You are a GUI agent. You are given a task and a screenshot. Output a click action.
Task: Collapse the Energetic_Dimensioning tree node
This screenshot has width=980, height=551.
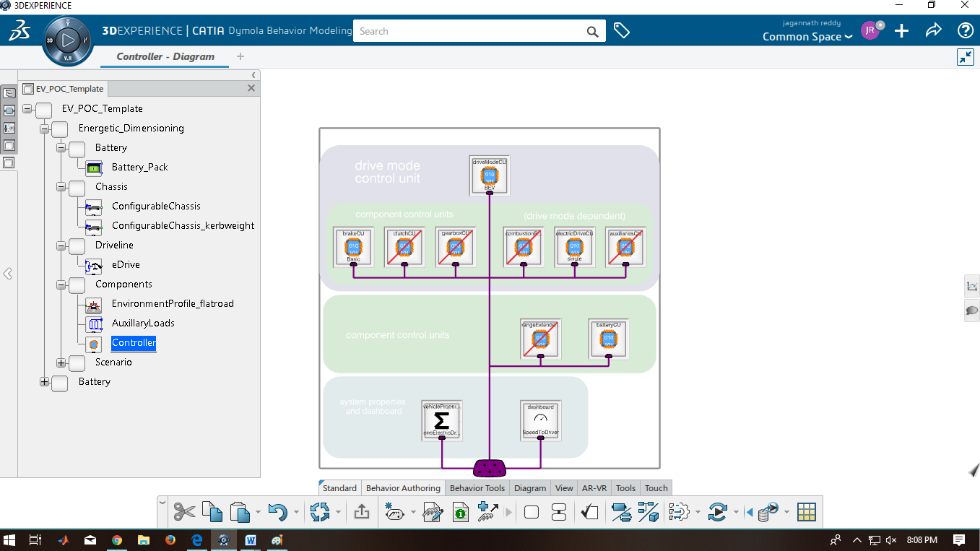44,129
